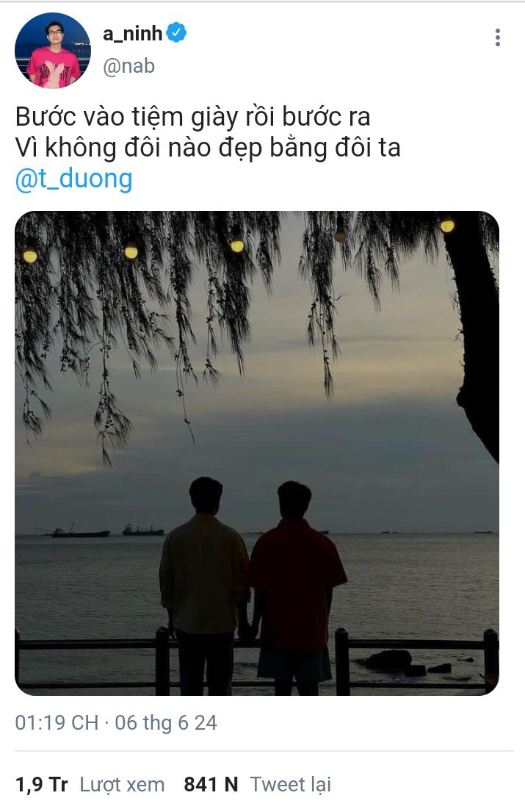525x812 pixels.
Task: Open the Lượt xem label
Action: click(122, 785)
